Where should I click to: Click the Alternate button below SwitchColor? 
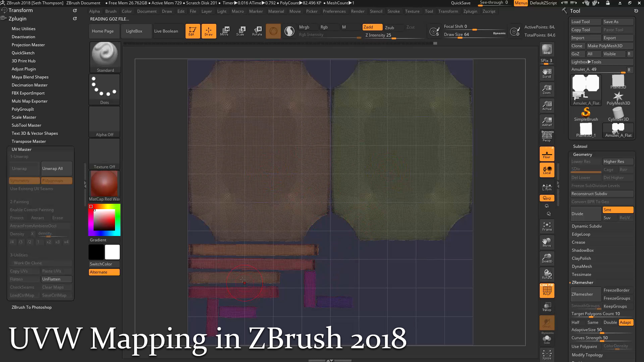[104, 272]
